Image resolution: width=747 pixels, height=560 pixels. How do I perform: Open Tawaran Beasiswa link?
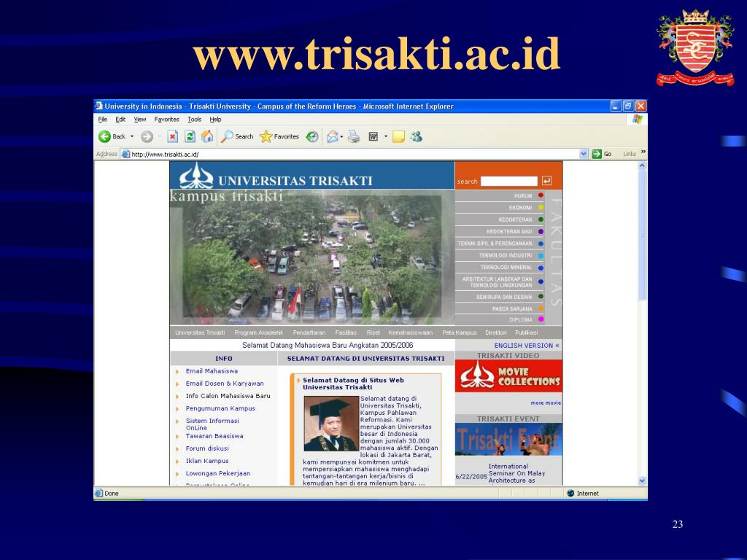pos(214,436)
